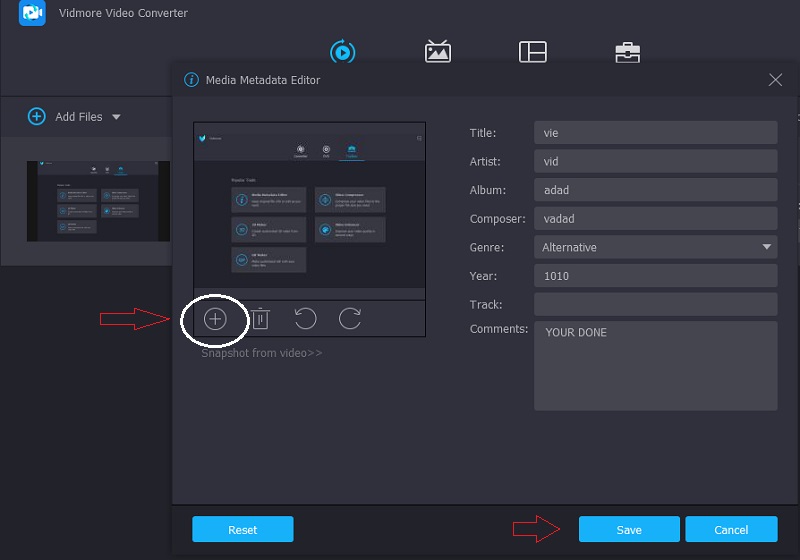800x560 pixels.
Task: Close the Media Metadata Editor dialog
Action: (x=775, y=80)
